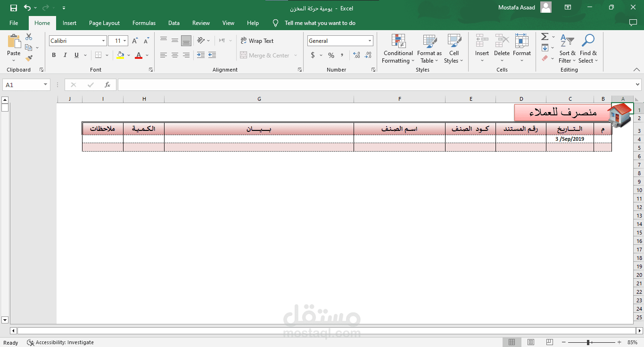This screenshot has width=644, height=347.
Task: Open Conditional Formatting menu
Action: [x=398, y=48]
